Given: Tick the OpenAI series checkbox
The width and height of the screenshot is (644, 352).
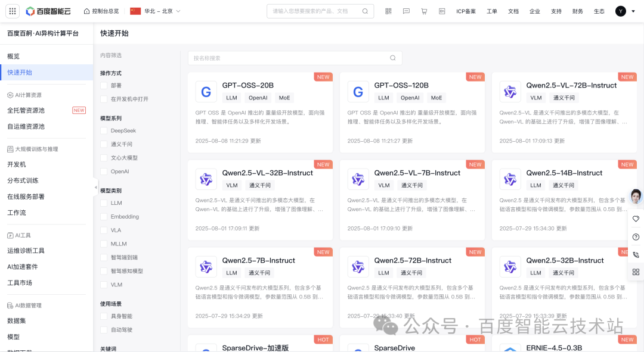Looking at the screenshot, I should (x=104, y=172).
